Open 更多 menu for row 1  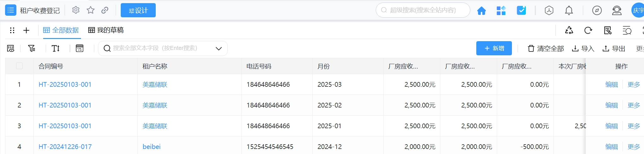(x=634, y=85)
